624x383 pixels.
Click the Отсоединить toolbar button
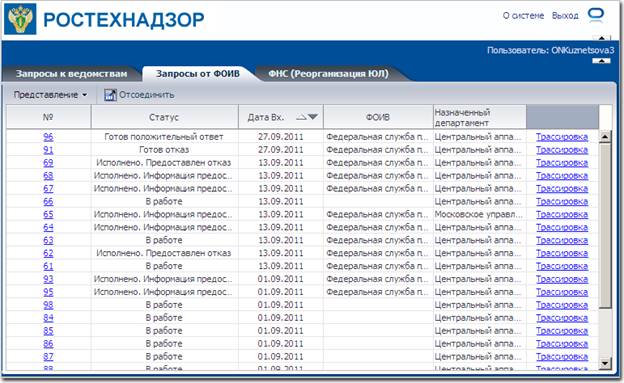(139, 95)
